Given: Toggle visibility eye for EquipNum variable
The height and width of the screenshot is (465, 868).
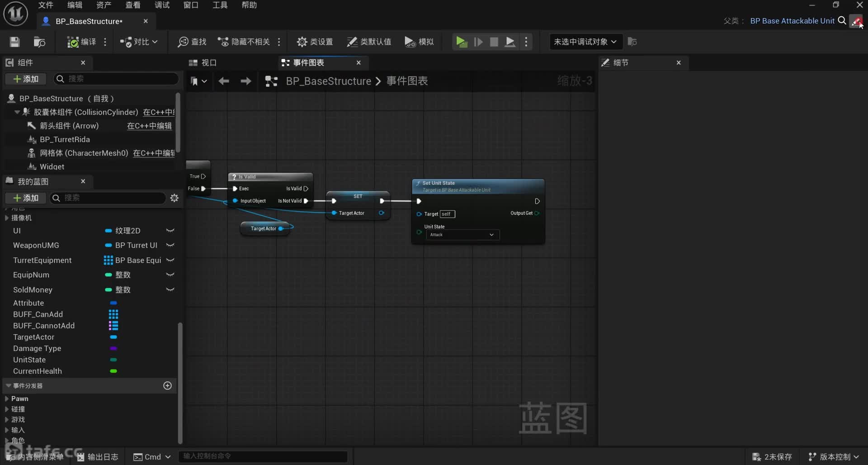Looking at the screenshot, I should click(170, 275).
